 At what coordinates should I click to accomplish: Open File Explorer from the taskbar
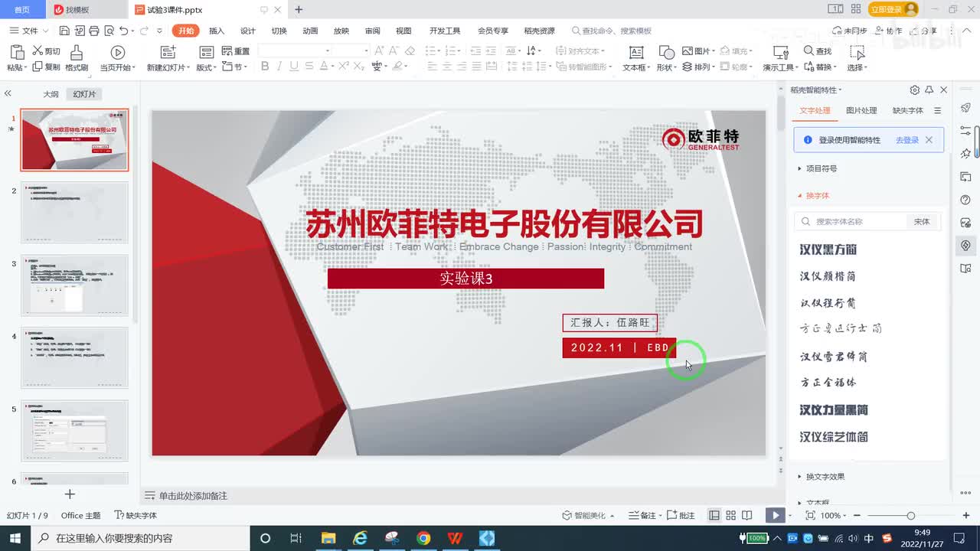(328, 538)
